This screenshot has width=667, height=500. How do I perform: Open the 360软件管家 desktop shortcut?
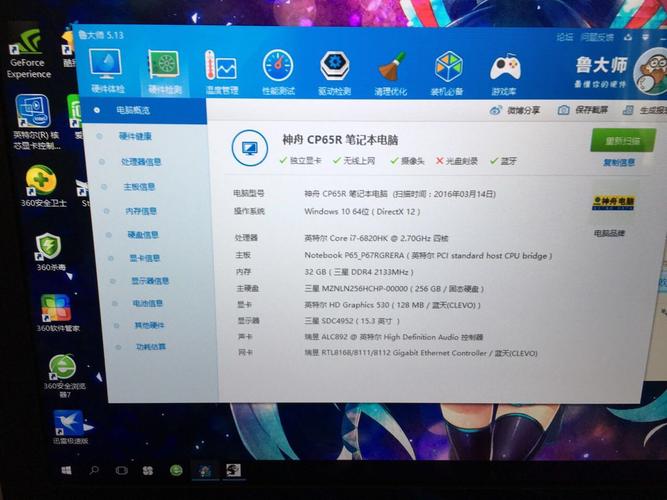57,313
